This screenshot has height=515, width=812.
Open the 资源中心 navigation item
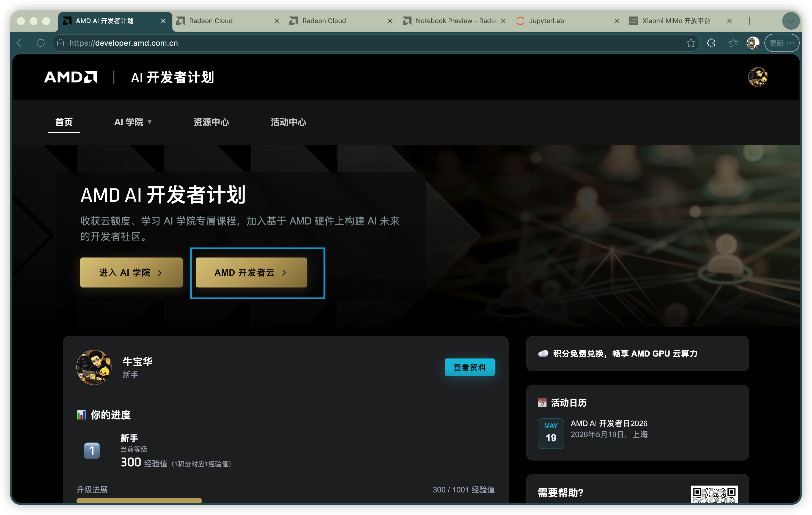211,122
